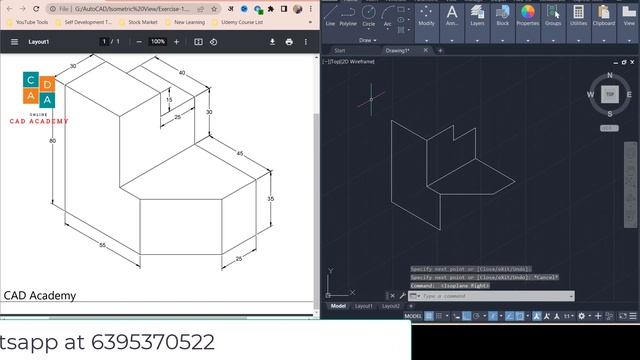Select the Circle tool
The height and width of the screenshot is (360, 640).
click(x=369, y=15)
